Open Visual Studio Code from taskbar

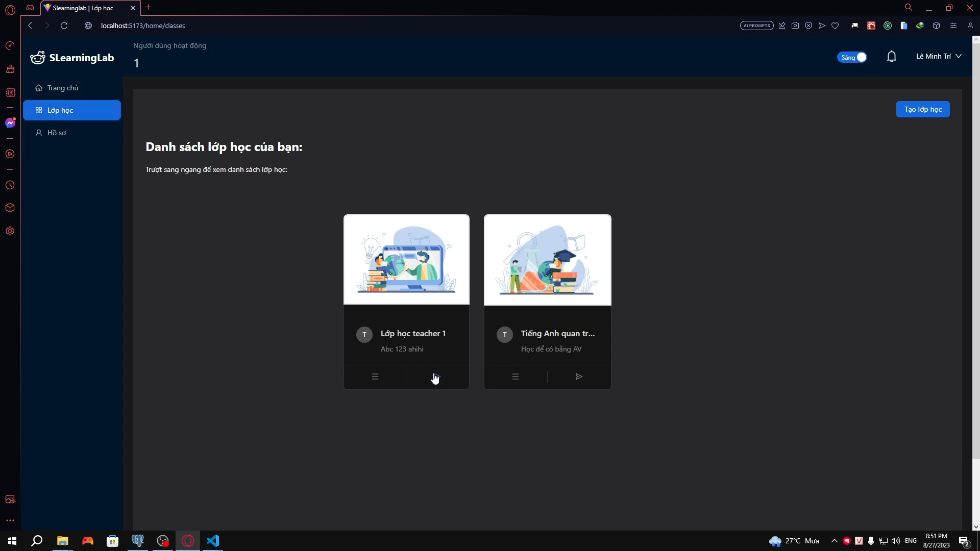213,541
